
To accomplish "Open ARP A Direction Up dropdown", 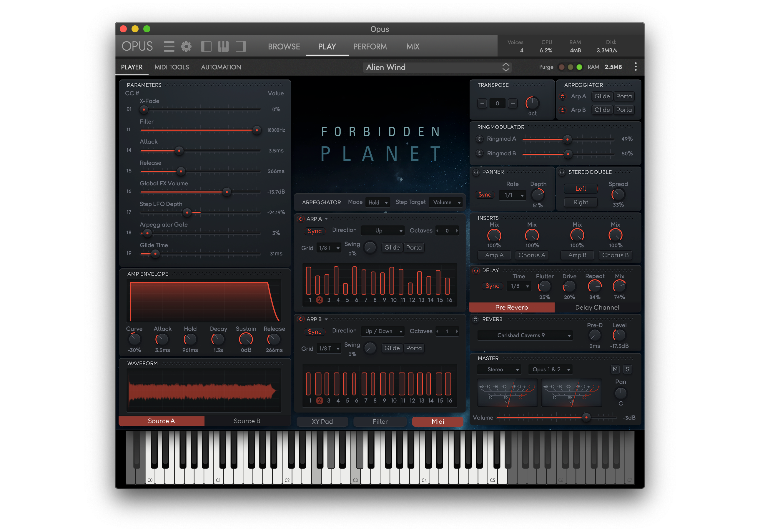I will coord(382,231).
